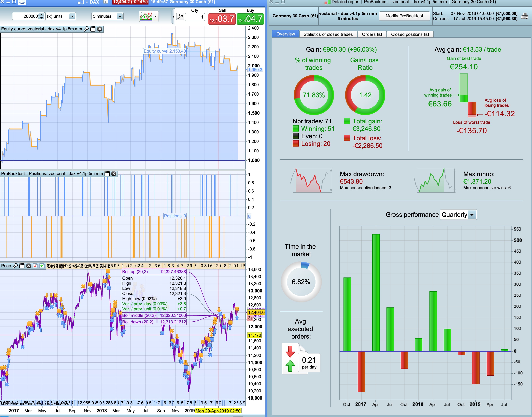Expand the Quarterly gross performance dropdown
Screen dimensions: 532x417
coord(472,215)
